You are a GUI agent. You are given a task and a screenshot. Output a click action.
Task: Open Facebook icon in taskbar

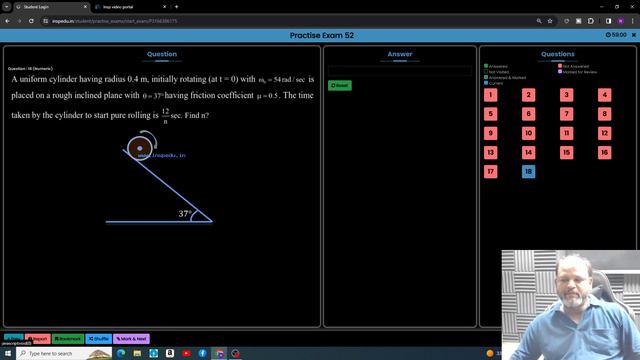[202, 353]
